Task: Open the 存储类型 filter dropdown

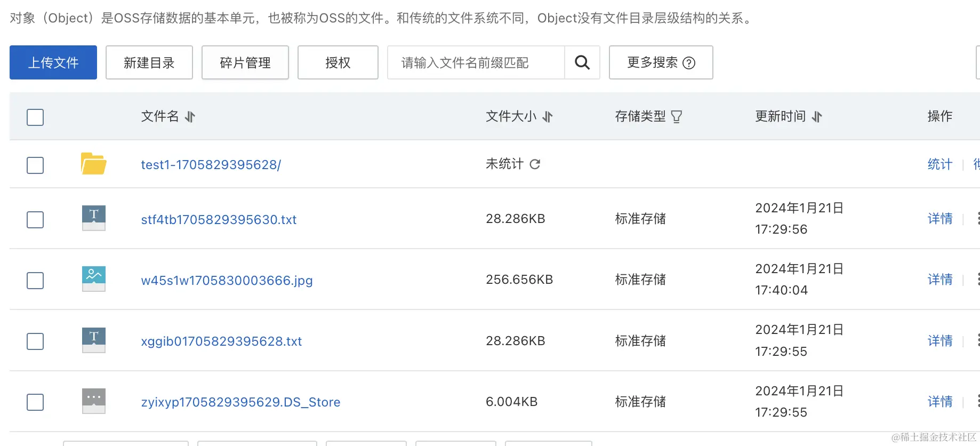Action: point(677,117)
